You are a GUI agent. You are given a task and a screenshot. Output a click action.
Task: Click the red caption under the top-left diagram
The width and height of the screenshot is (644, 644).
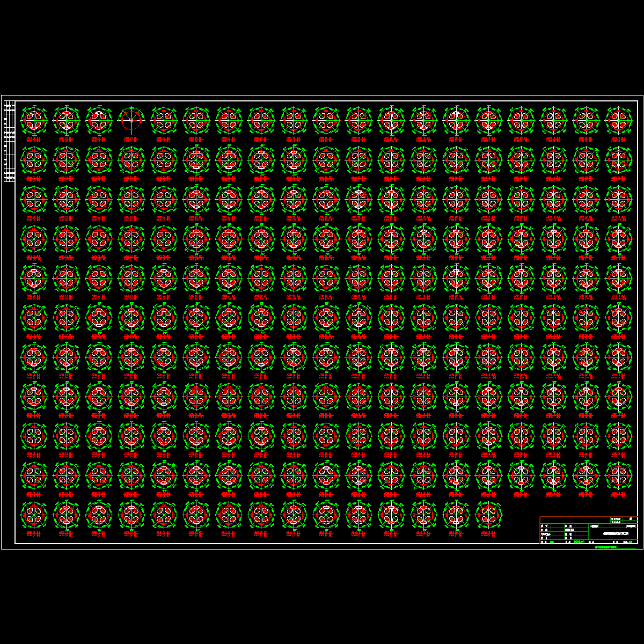pyautogui.click(x=34, y=140)
